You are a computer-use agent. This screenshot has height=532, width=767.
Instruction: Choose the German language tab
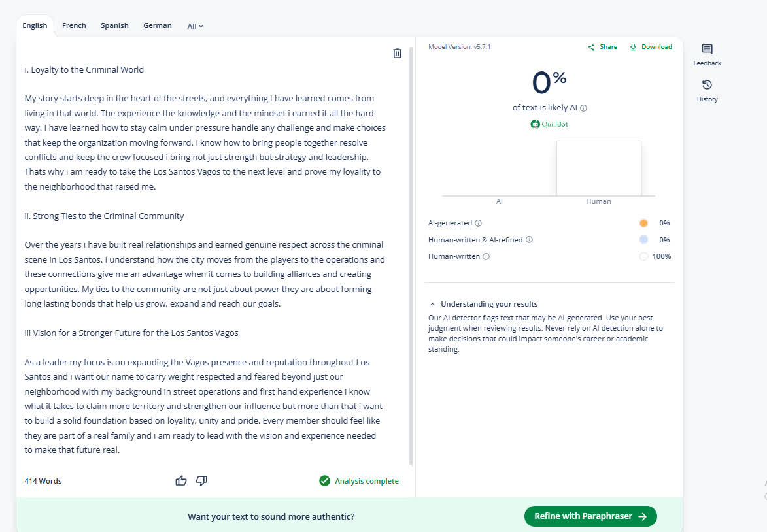158,25
